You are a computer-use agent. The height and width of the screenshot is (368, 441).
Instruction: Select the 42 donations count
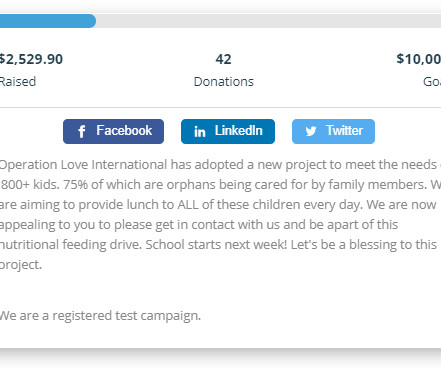[x=223, y=59]
